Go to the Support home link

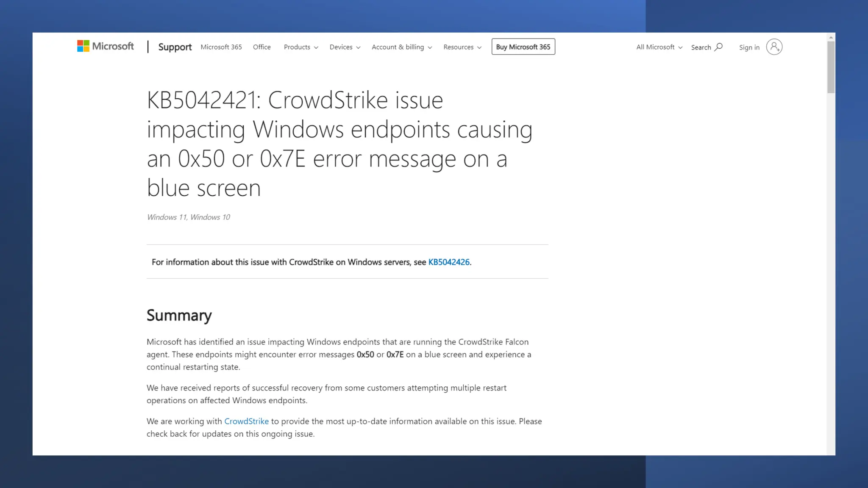tap(175, 47)
